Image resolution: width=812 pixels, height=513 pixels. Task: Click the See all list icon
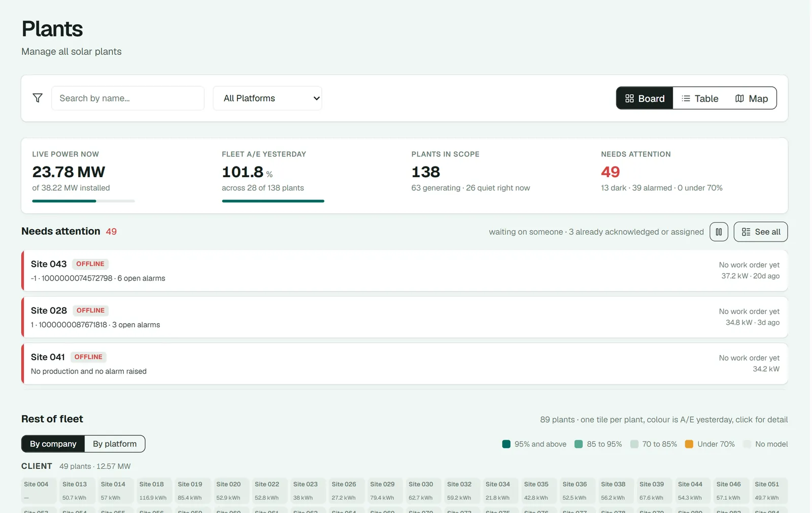click(746, 232)
